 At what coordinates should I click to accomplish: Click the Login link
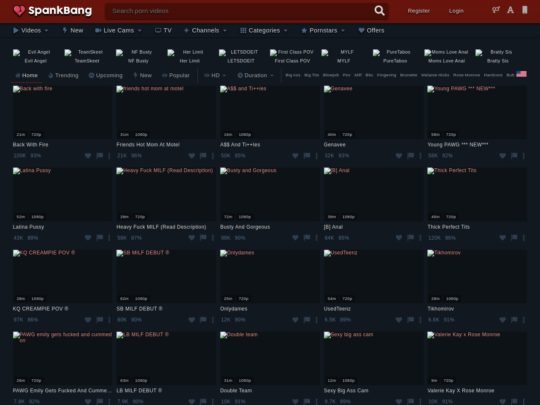click(x=456, y=11)
